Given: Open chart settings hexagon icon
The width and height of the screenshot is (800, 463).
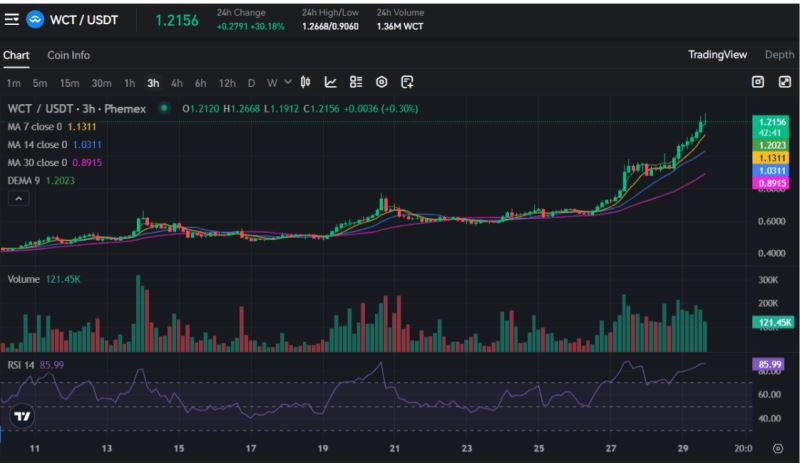Looking at the screenshot, I should (382, 82).
